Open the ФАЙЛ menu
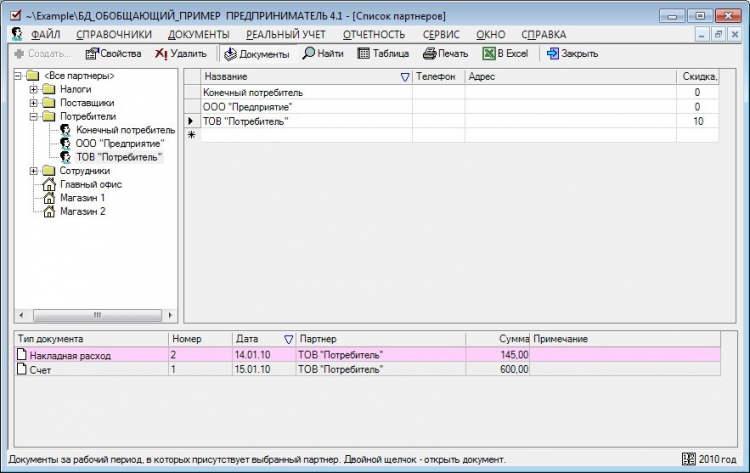This screenshot has width=750, height=473. pyautogui.click(x=45, y=34)
